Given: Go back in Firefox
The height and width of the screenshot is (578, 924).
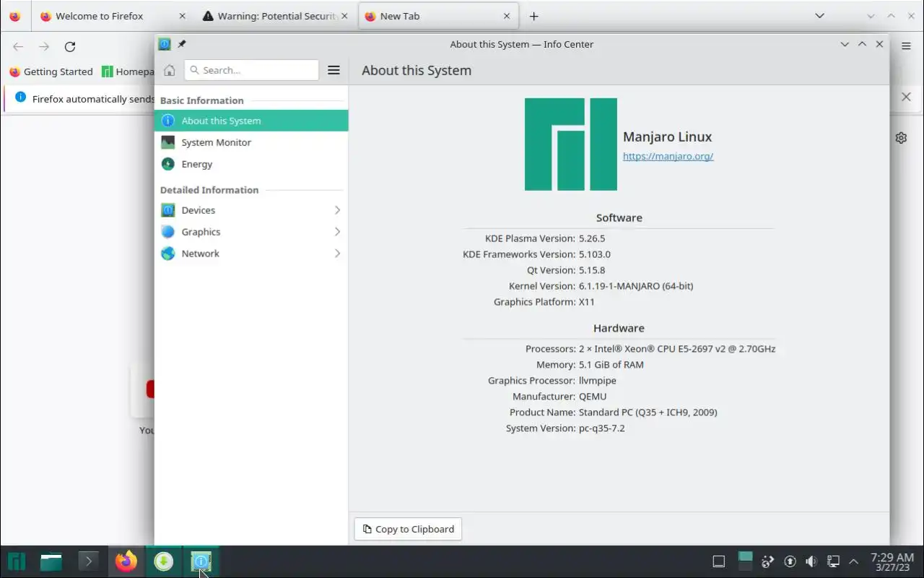Looking at the screenshot, I should click(x=18, y=47).
